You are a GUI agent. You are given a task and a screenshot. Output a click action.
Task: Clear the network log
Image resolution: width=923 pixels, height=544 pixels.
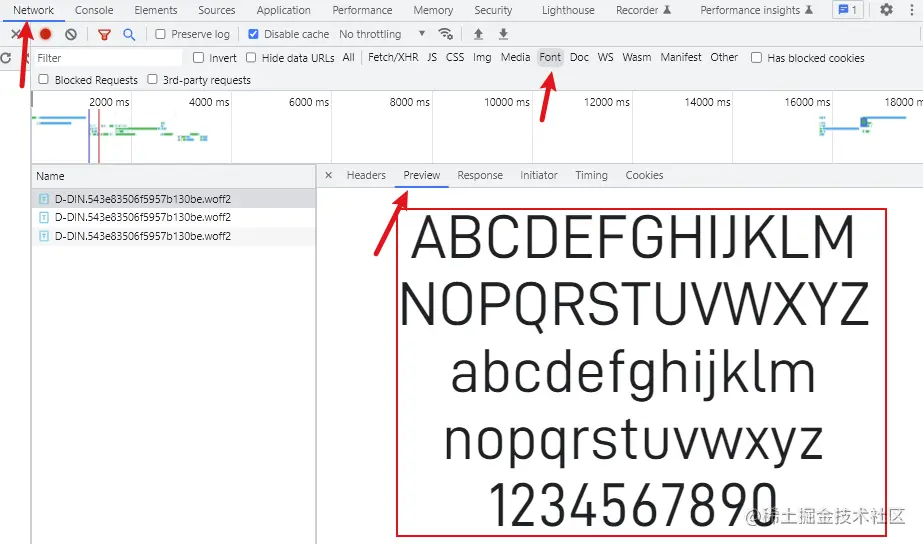tap(71, 34)
